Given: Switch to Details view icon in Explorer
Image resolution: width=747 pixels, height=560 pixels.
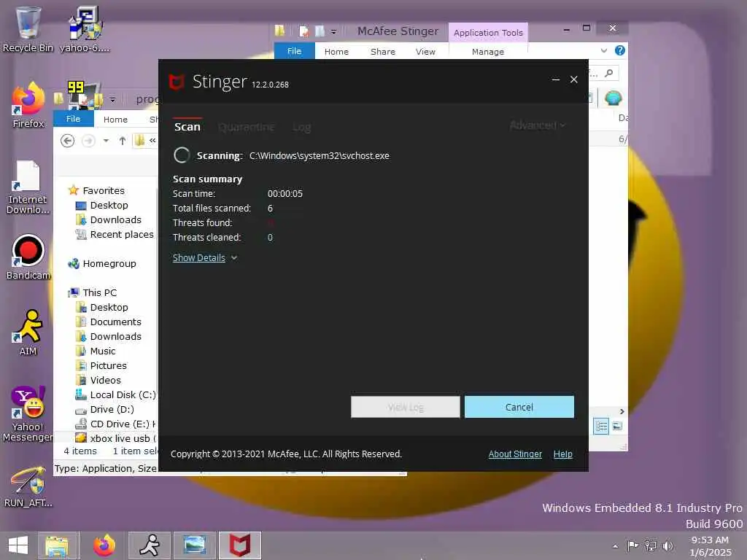Looking at the screenshot, I should pos(601,426).
